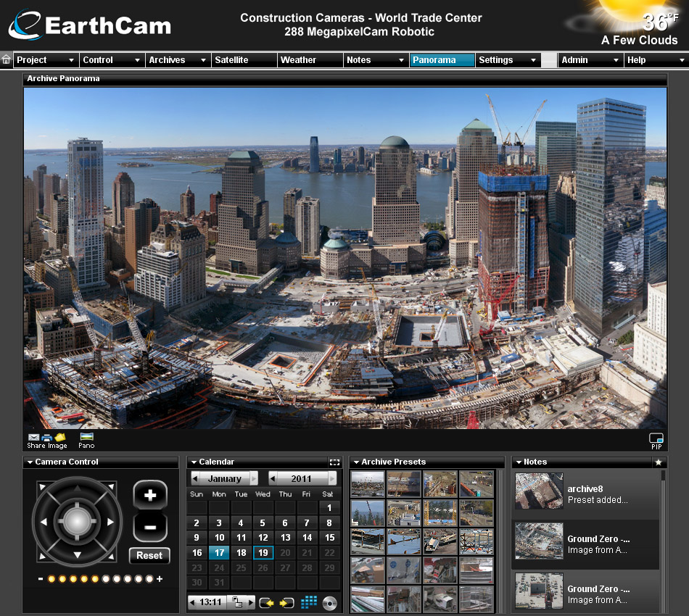
Task: Select the Panorama tab
Action: [442, 59]
